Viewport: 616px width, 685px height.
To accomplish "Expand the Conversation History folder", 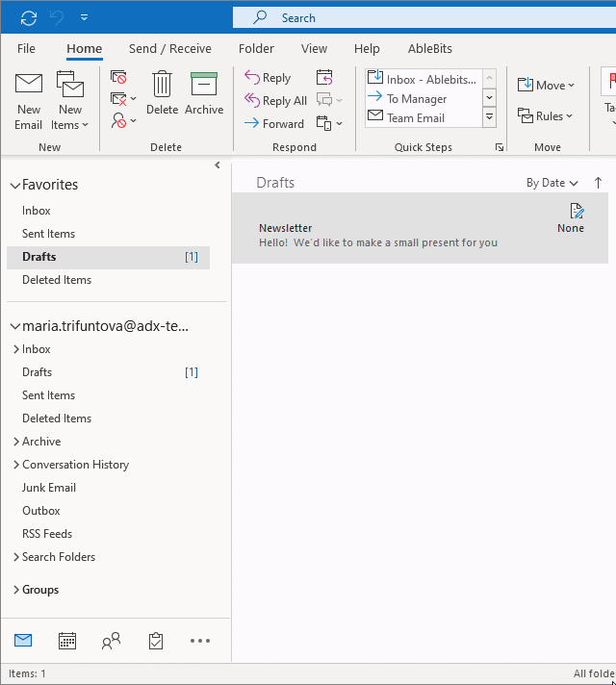I will point(16,465).
